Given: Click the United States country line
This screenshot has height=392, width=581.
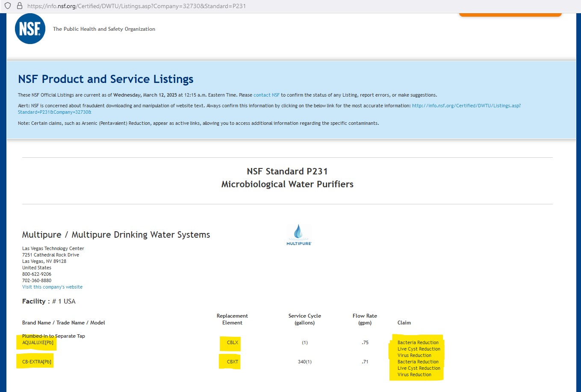Looking at the screenshot, I should coord(37,268).
